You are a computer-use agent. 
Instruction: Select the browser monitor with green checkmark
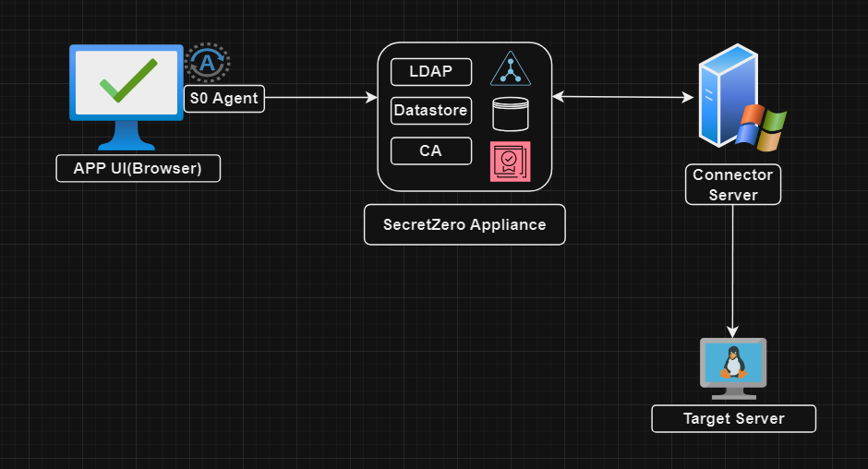pyautogui.click(x=127, y=97)
